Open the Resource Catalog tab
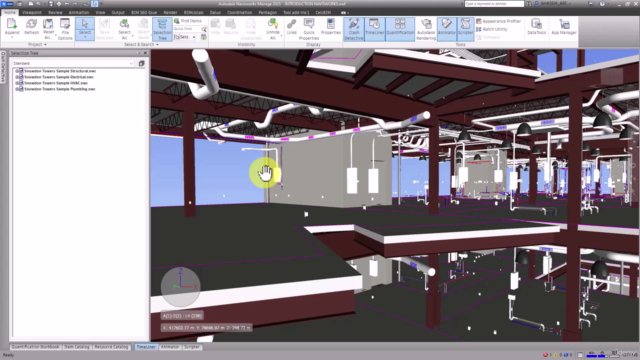The width and height of the screenshot is (640, 360). [x=111, y=347]
